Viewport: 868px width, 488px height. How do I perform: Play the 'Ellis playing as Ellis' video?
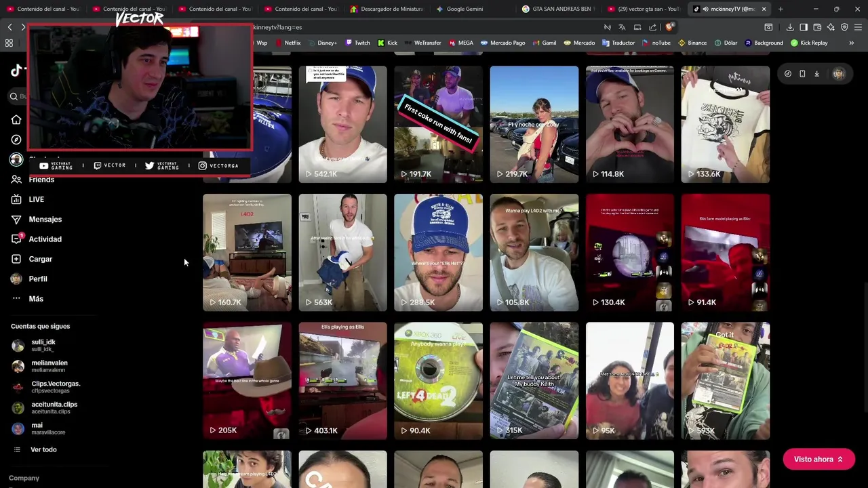point(342,381)
